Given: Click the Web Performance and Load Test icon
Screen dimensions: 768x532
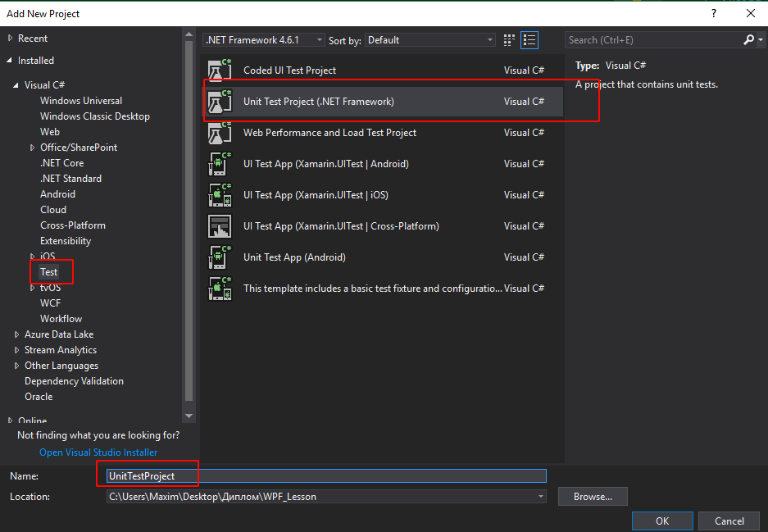Looking at the screenshot, I should click(x=220, y=133).
